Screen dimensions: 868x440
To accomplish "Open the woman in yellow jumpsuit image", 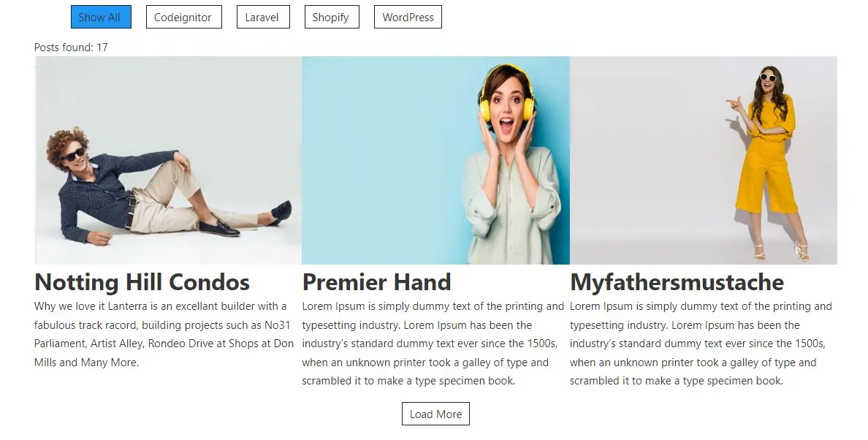I will (704, 161).
